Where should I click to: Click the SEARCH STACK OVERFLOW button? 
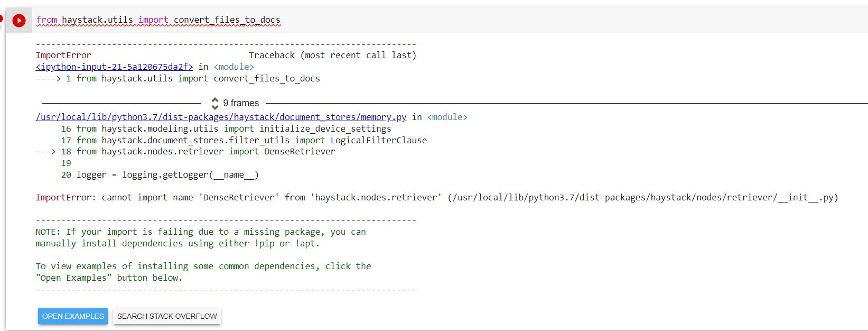click(167, 316)
